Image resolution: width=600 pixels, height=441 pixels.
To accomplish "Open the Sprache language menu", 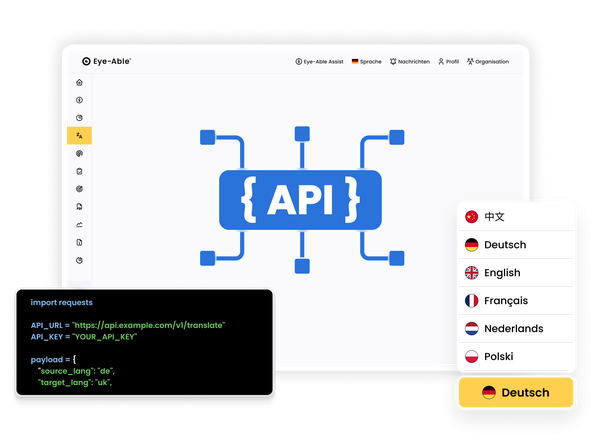I will pos(367,62).
